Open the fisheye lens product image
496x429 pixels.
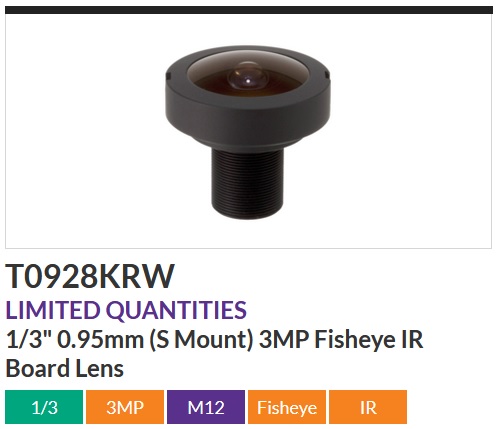pos(248,132)
